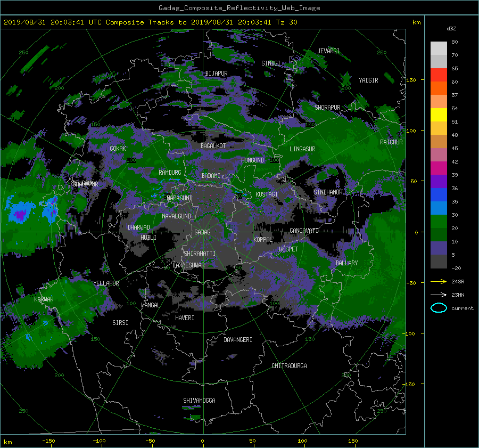Click the white 23MN arrow legend icon

(x=439, y=295)
